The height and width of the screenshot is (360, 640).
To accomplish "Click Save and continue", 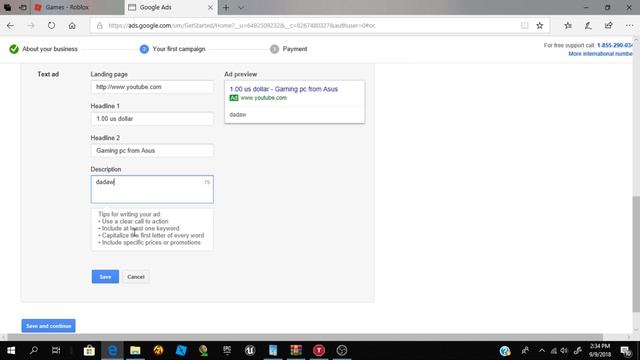I will click(x=49, y=326).
